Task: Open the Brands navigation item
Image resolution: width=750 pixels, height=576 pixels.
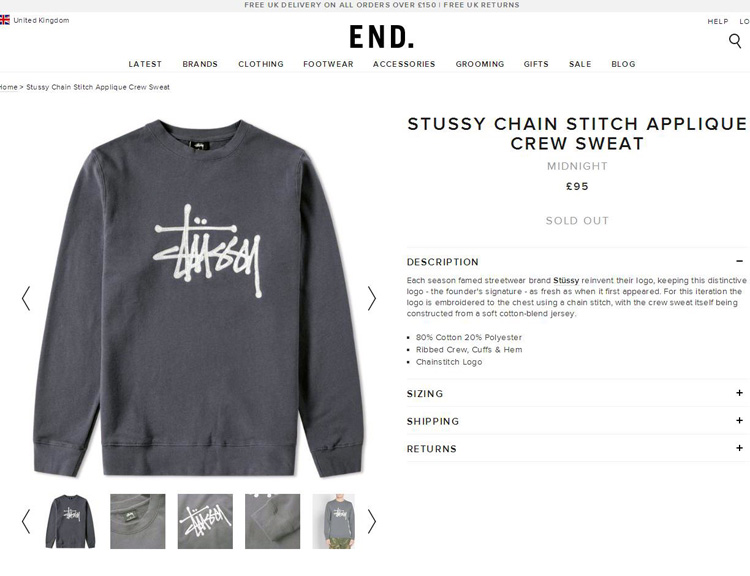Action: click(200, 64)
